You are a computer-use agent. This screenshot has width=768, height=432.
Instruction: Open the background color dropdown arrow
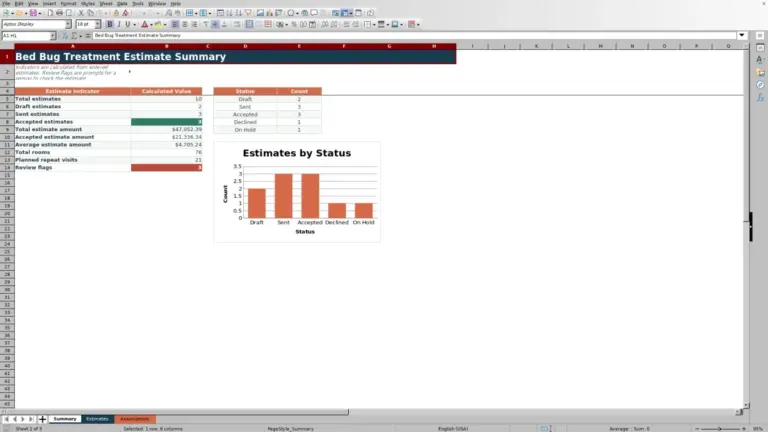pyautogui.click(x=165, y=24)
